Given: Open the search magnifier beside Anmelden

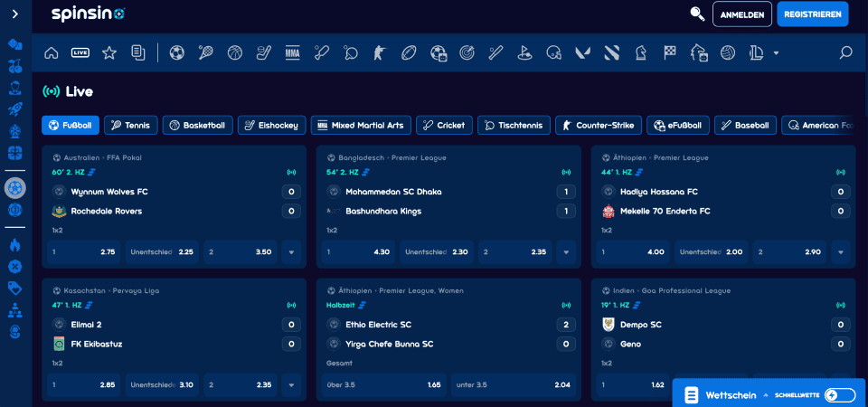Looking at the screenshot, I should pyautogui.click(x=697, y=14).
